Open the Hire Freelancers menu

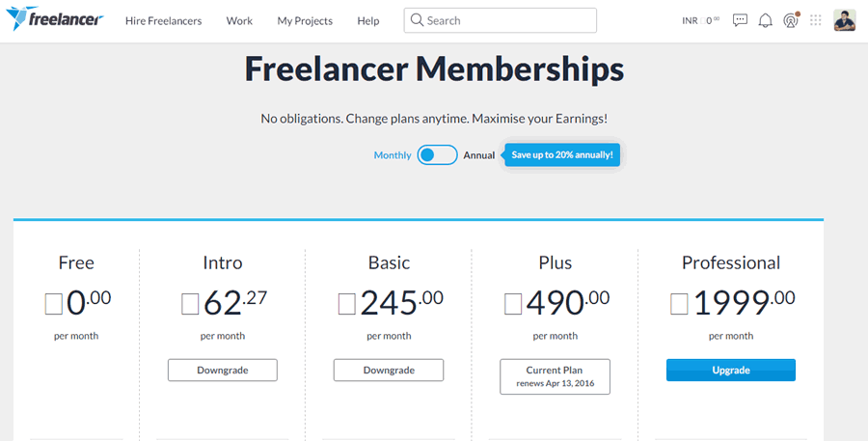pyautogui.click(x=163, y=21)
